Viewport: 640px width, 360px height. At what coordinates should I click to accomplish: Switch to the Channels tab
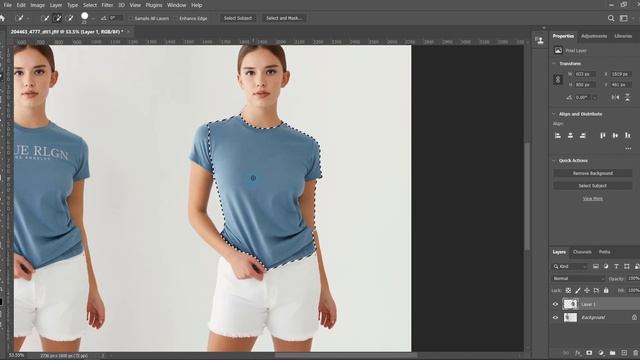582,252
